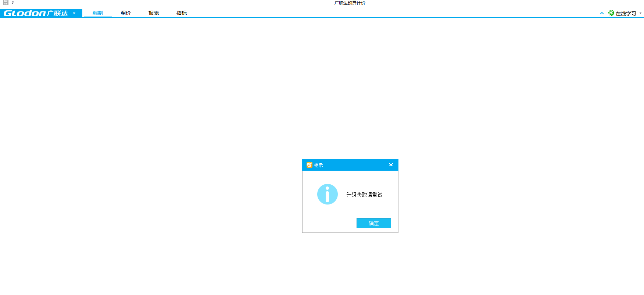Open the Glodon 广联达 application menu
The height and width of the screenshot is (295, 644).
[x=41, y=13]
